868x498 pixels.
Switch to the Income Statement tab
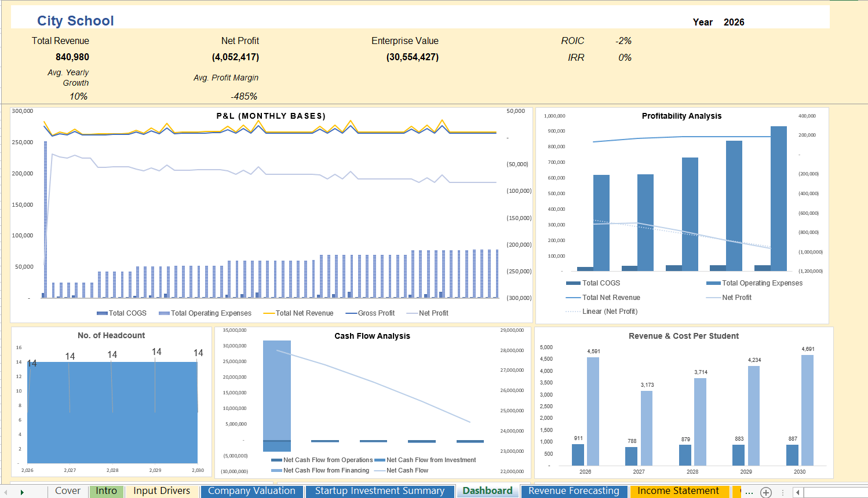(679, 490)
